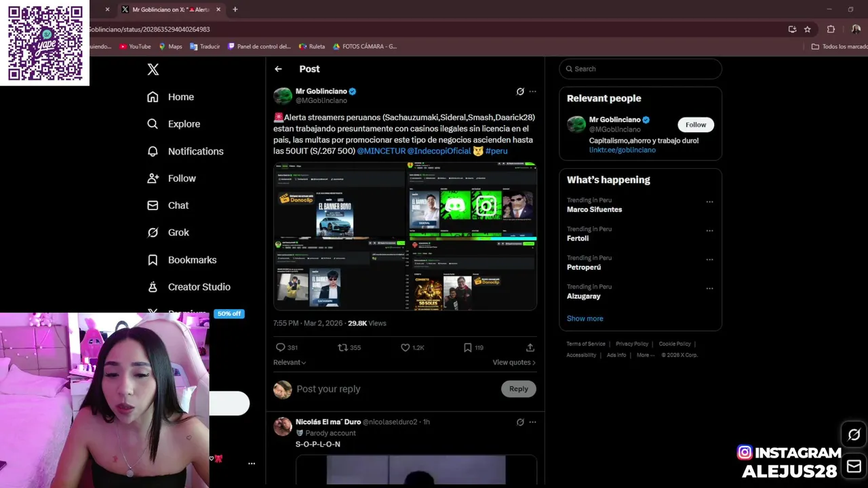Open Creator Studio in sidebar
Image resolution: width=868 pixels, height=488 pixels.
pos(189,287)
